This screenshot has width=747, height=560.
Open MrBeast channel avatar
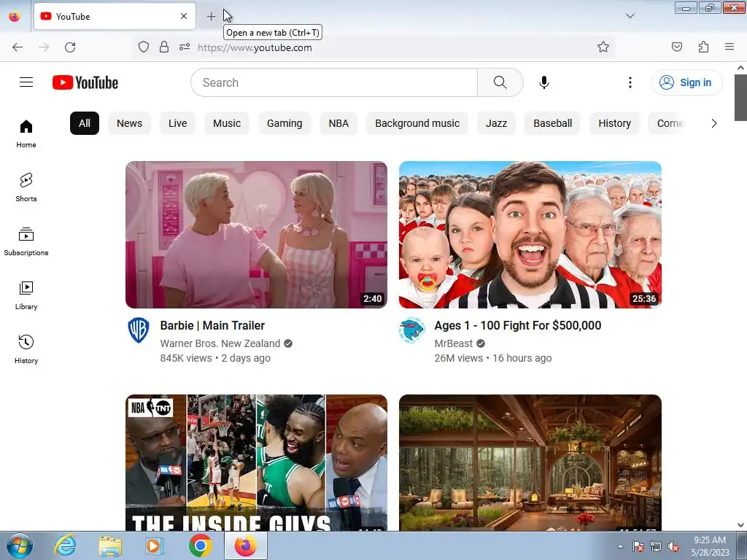411,330
